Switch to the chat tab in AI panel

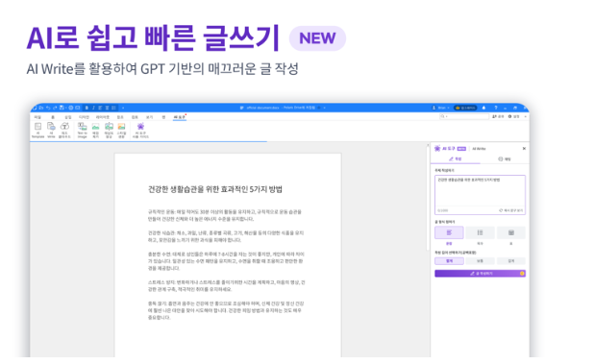pyautogui.click(x=505, y=158)
